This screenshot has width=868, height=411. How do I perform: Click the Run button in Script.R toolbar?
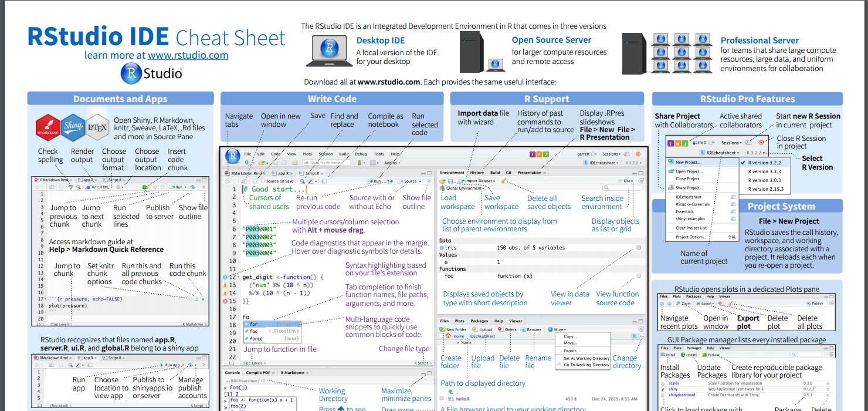coord(374,181)
